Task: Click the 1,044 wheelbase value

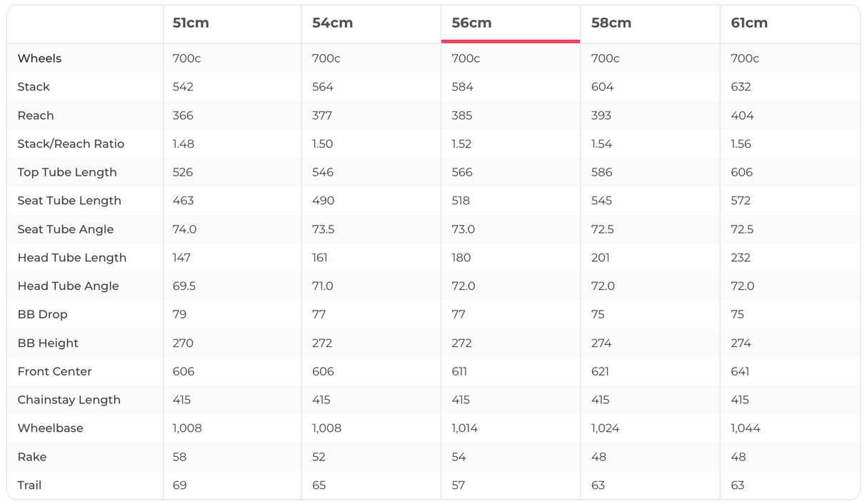Action: 745,428
